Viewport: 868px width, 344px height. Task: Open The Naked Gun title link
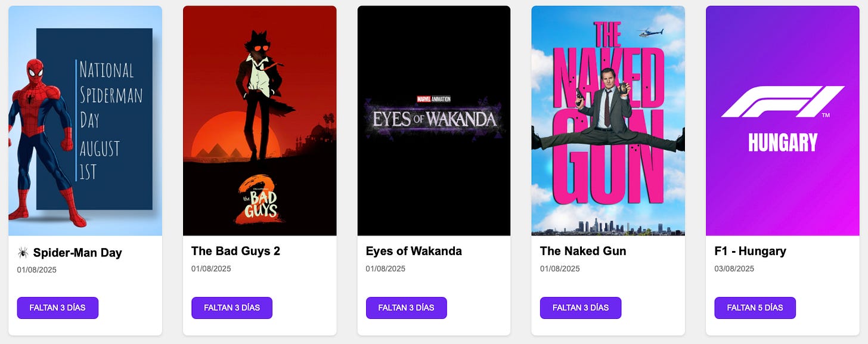coord(583,251)
